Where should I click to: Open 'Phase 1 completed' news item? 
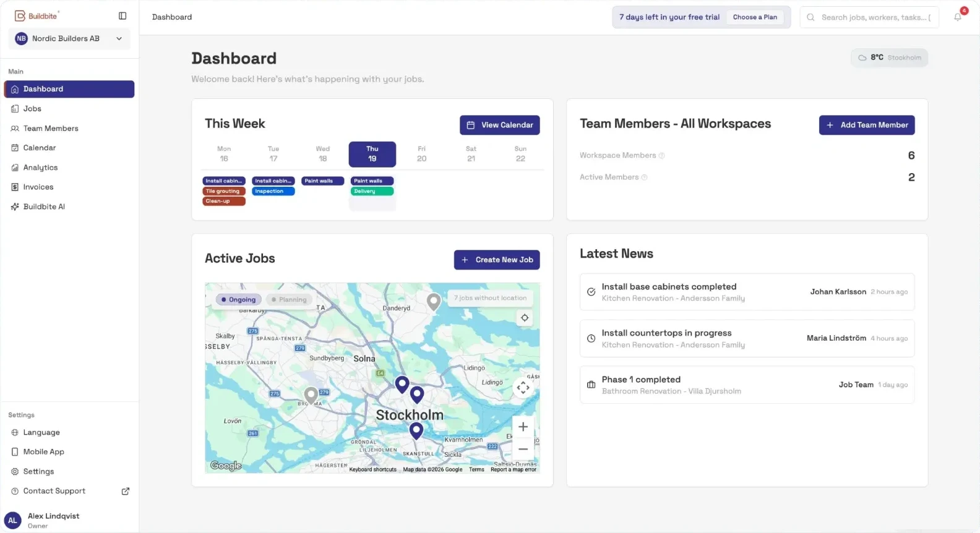pyautogui.click(x=747, y=385)
